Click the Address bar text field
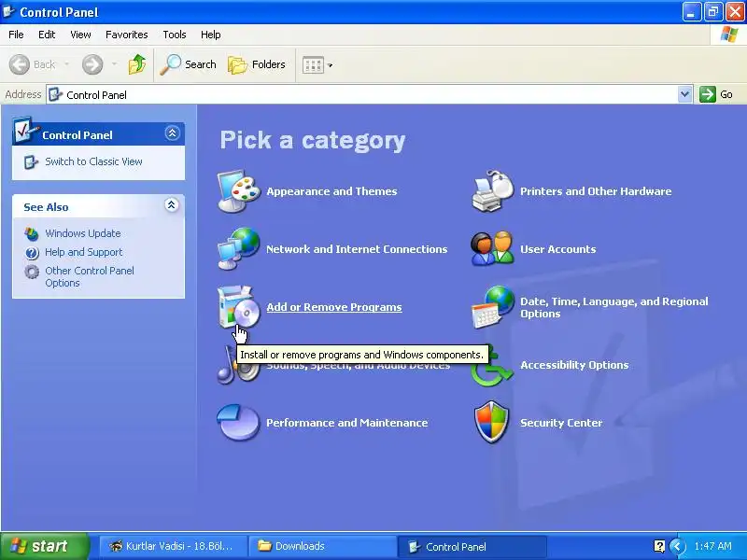 362,94
